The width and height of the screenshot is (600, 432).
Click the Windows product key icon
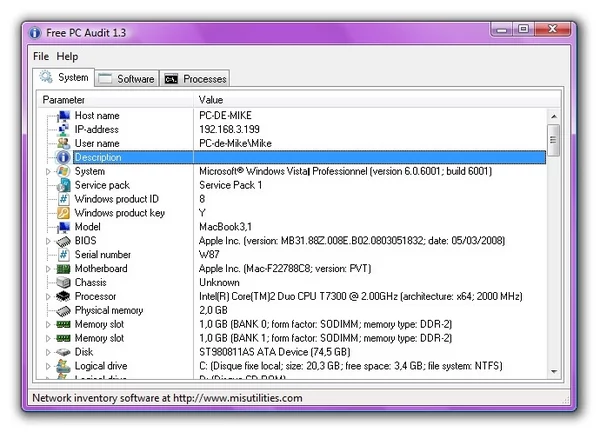(64, 213)
